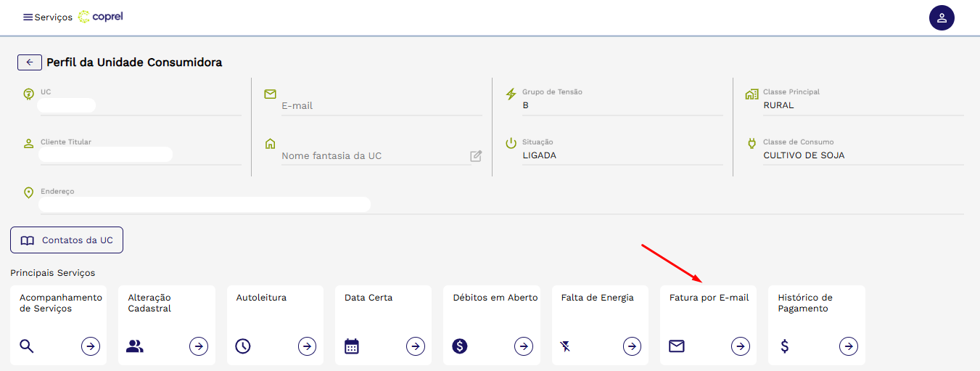This screenshot has height=371, width=980.
Task: Select the Autoleitura clock icon
Action: (243, 346)
